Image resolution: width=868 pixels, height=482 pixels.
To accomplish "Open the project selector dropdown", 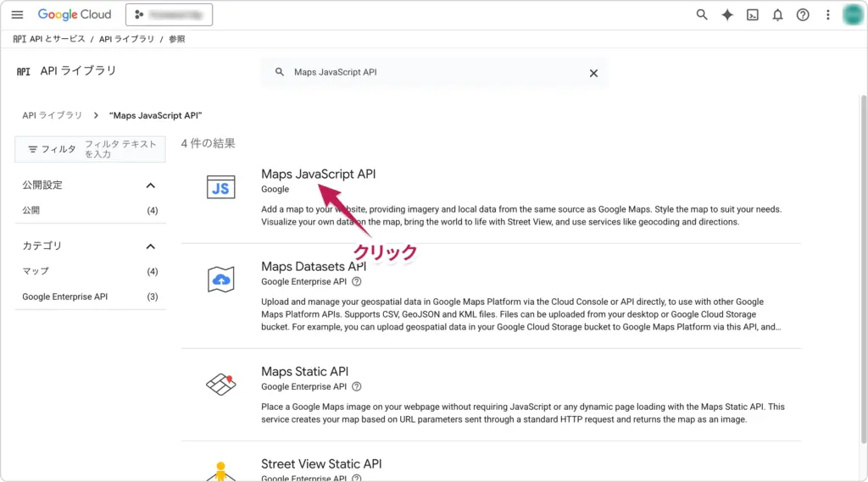I will [169, 15].
